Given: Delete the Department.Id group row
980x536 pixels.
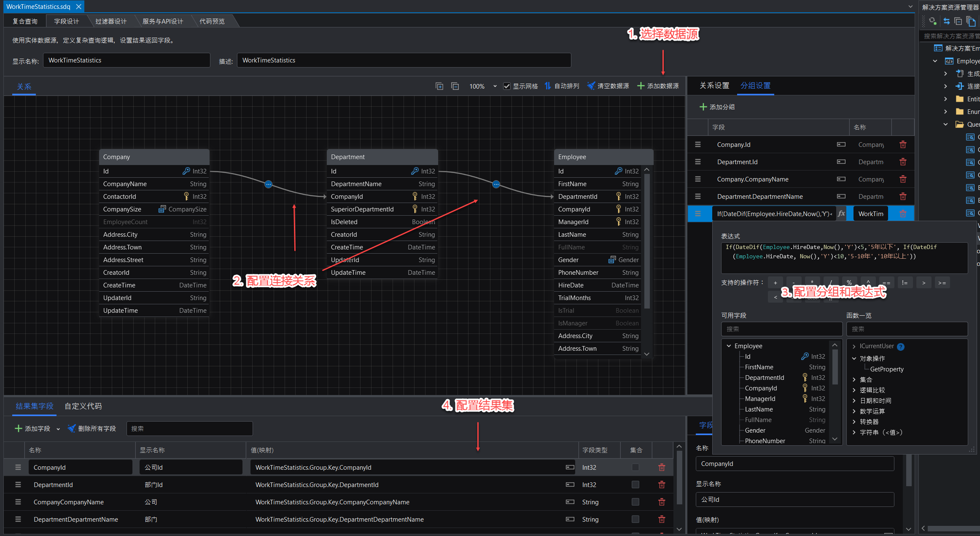Looking at the screenshot, I should coord(903,162).
